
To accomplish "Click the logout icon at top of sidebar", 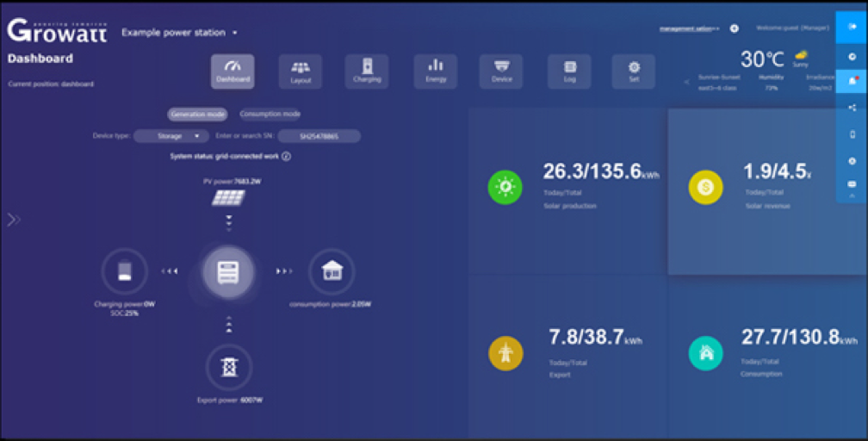I will tap(852, 27).
